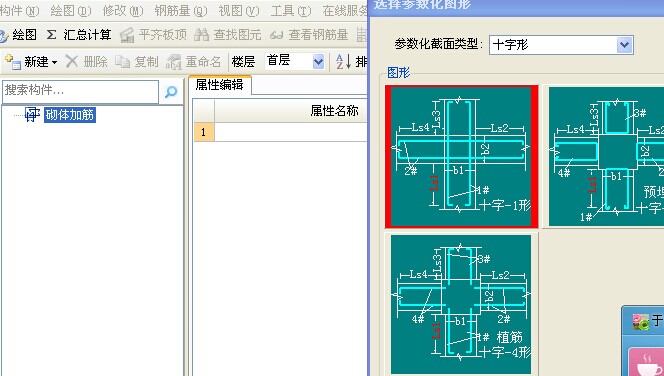The width and height of the screenshot is (664, 376).
Task: Run 汇总计算 from toolbar
Action: click(79, 35)
